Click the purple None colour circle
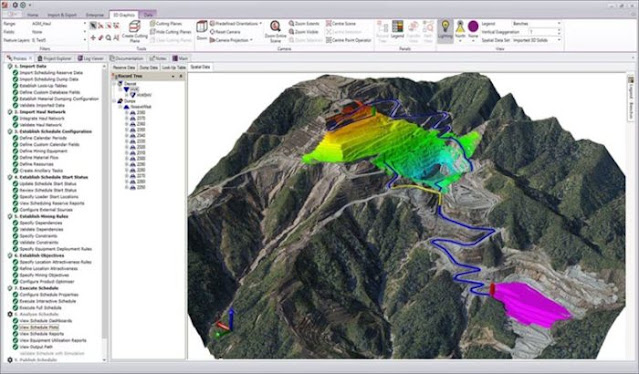Viewport: 639px width, 374px height. [473, 26]
